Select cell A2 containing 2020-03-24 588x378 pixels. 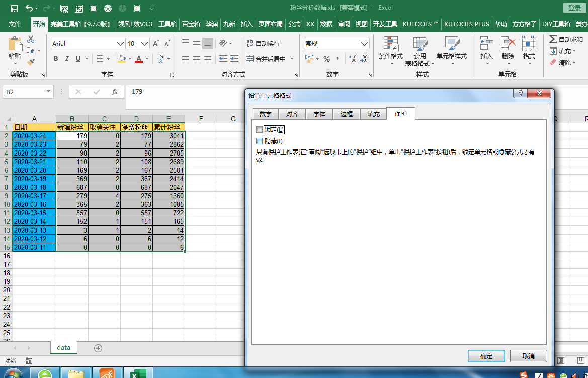[x=35, y=136]
